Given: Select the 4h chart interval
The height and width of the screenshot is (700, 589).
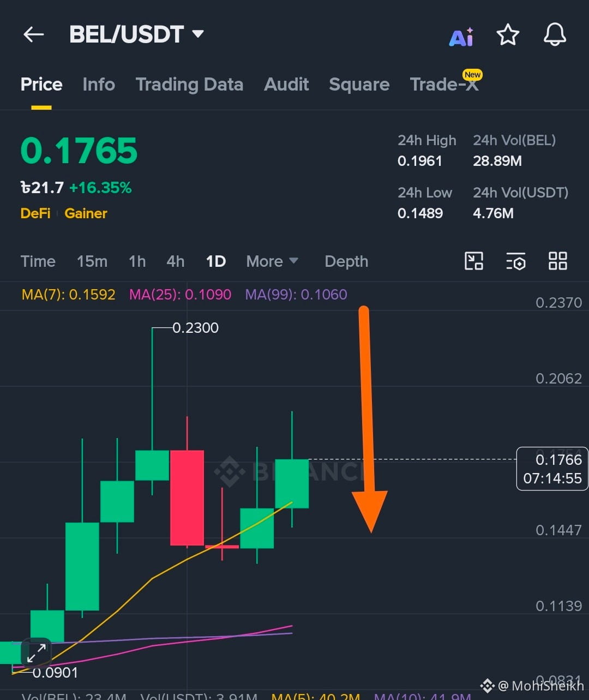Looking at the screenshot, I should click(x=176, y=261).
